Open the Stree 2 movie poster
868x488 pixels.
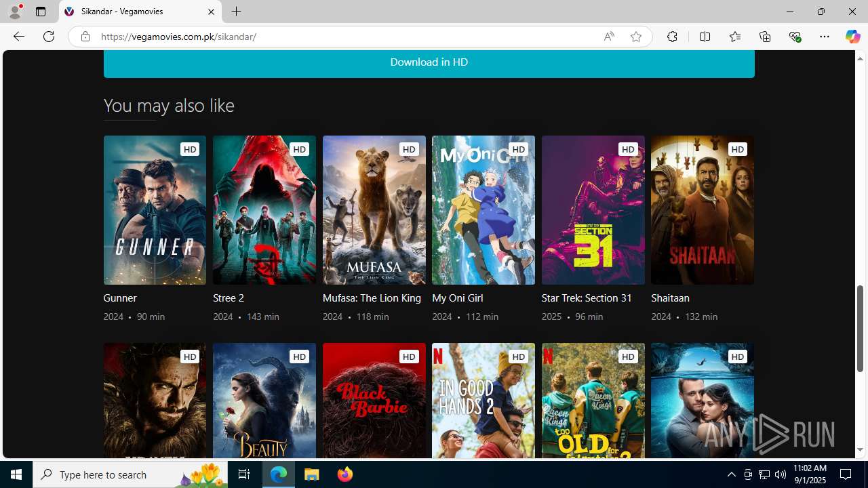[x=264, y=210]
